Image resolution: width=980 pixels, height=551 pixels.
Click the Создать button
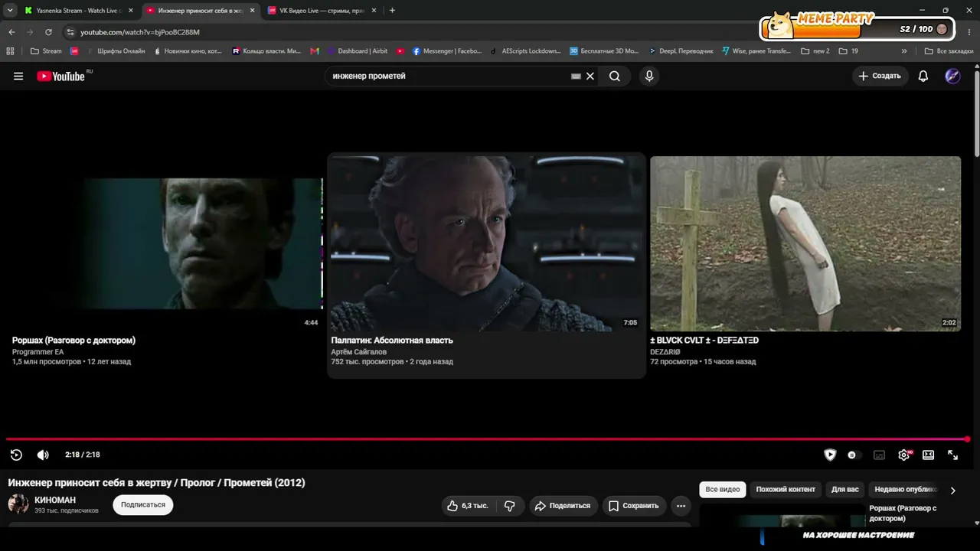[x=880, y=77]
